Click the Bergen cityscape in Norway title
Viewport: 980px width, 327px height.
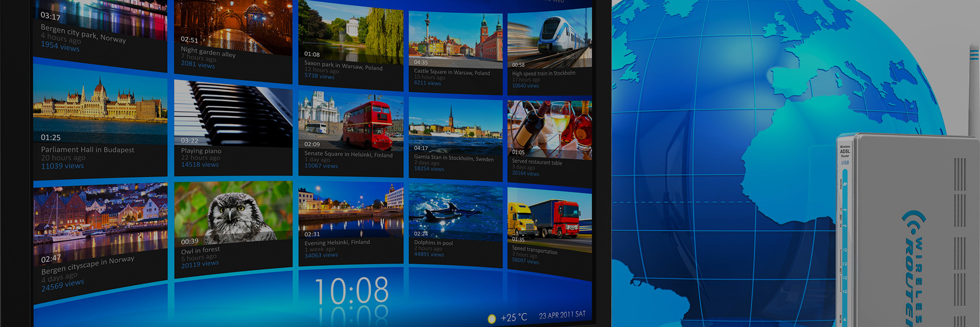coord(88,265)
